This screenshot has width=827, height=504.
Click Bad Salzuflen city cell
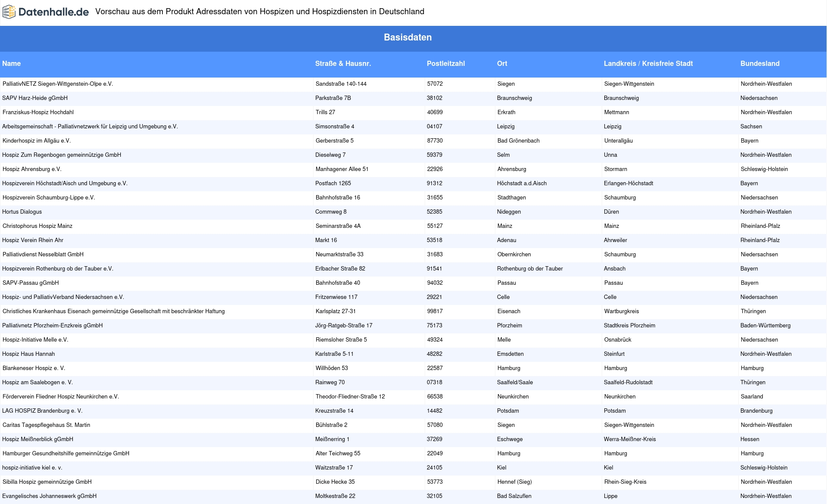pos(514,496)
